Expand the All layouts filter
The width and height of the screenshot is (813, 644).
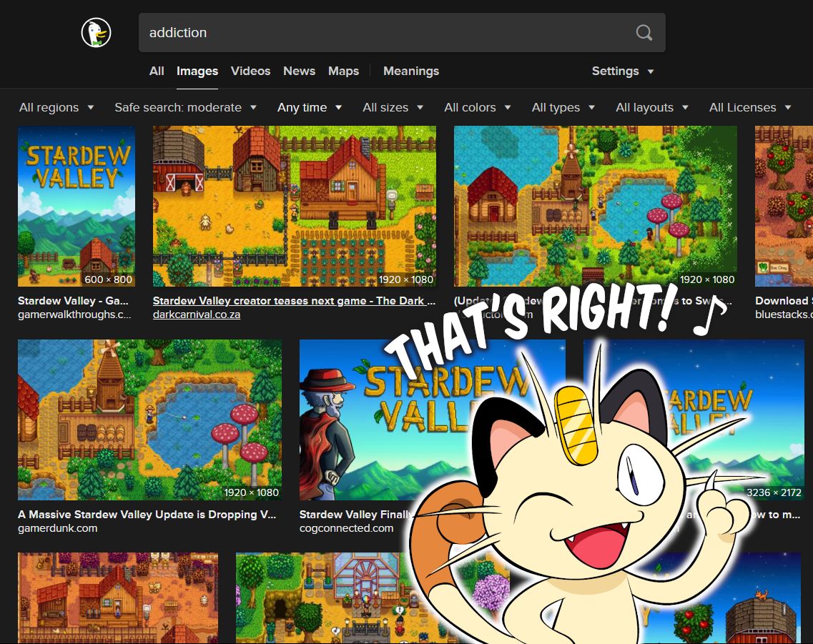pos(651,107)
